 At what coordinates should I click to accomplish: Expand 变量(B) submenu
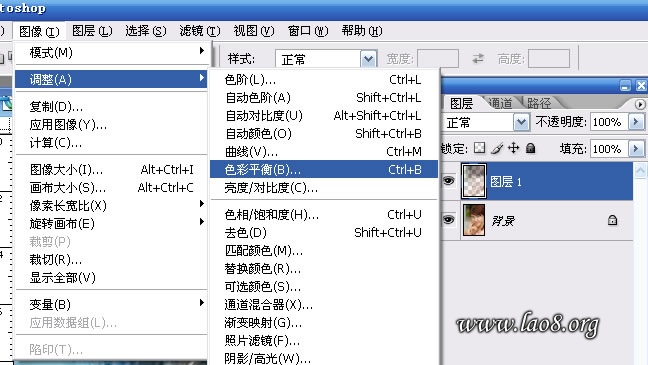click(x=111, y=304)
